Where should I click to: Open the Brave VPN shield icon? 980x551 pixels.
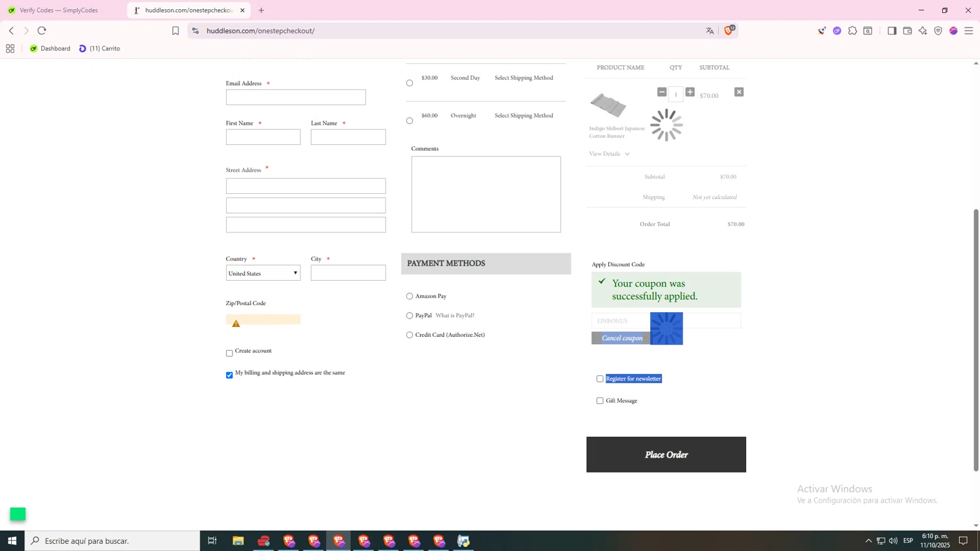[x=938, y=31]
